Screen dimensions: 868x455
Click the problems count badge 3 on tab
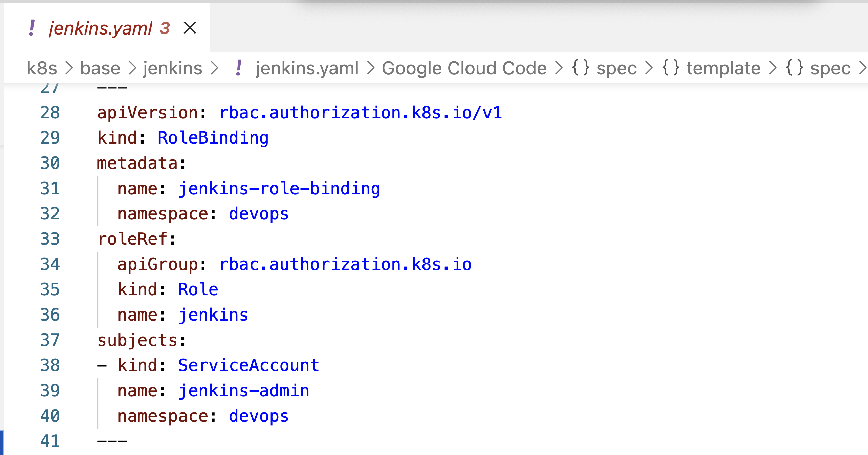(x=165, y=28)
